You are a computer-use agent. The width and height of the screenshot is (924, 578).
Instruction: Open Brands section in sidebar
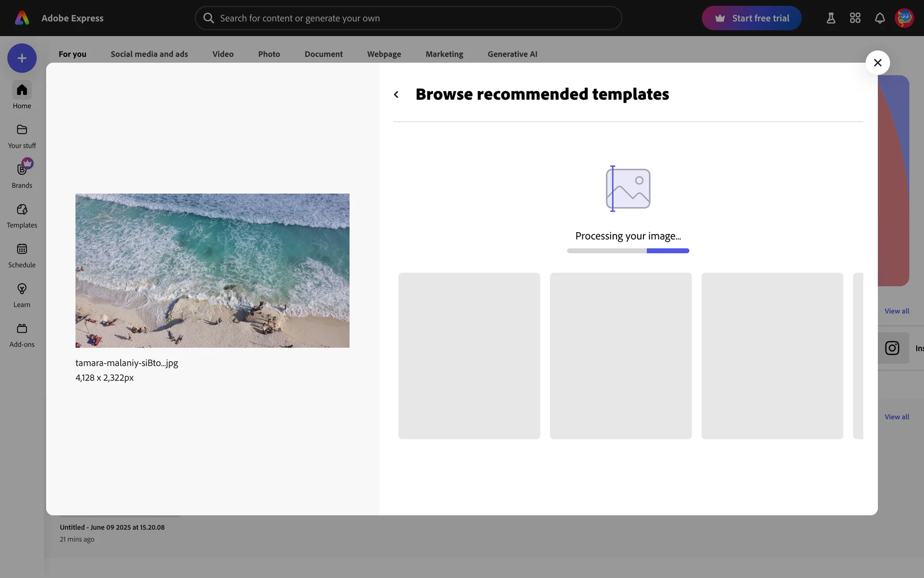[22, 175]
